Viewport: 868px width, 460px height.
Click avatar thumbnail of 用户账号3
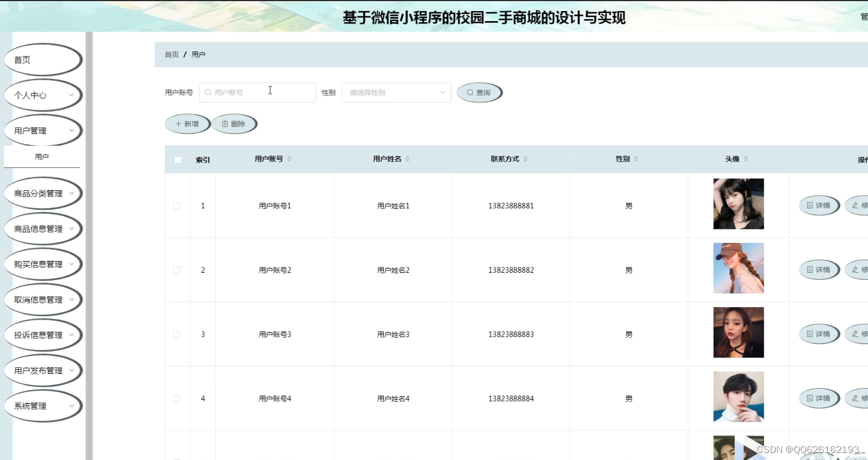click(739, 332)
